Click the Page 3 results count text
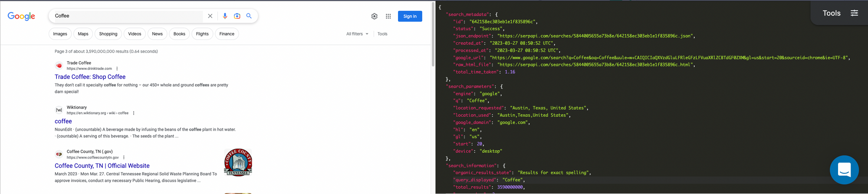The image size is (868, 194). point(106,51)
